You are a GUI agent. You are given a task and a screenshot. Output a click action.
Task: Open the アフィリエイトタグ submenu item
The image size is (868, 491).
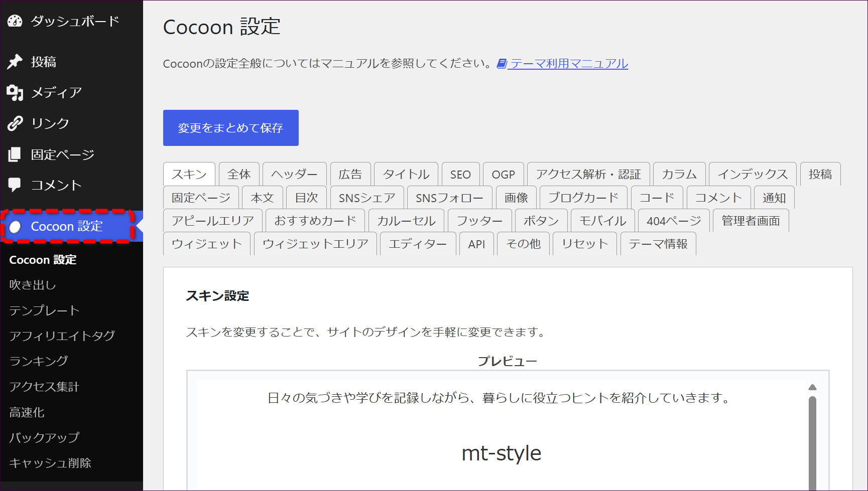[x=62, y=336]
